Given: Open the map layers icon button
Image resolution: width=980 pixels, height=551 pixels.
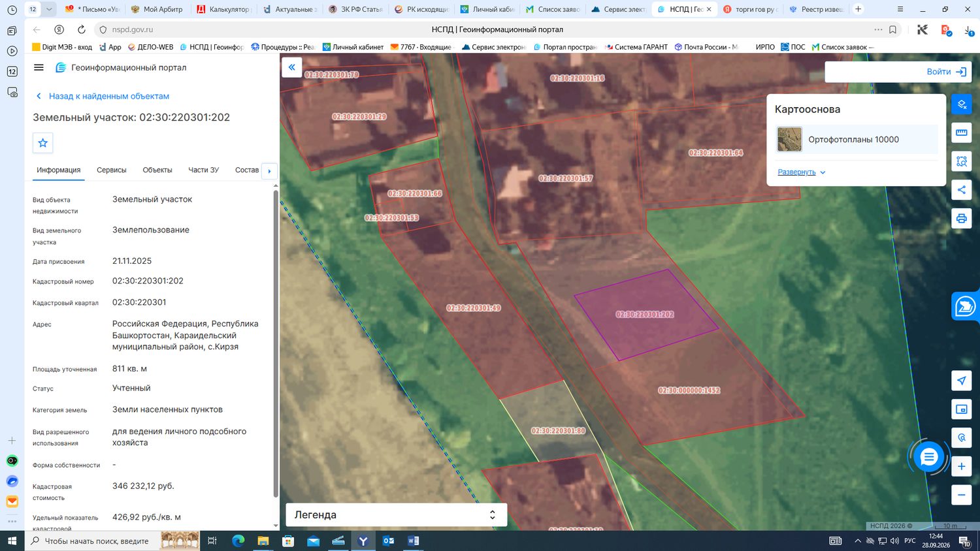Looking at the screenshot, I should pos(961,104).
